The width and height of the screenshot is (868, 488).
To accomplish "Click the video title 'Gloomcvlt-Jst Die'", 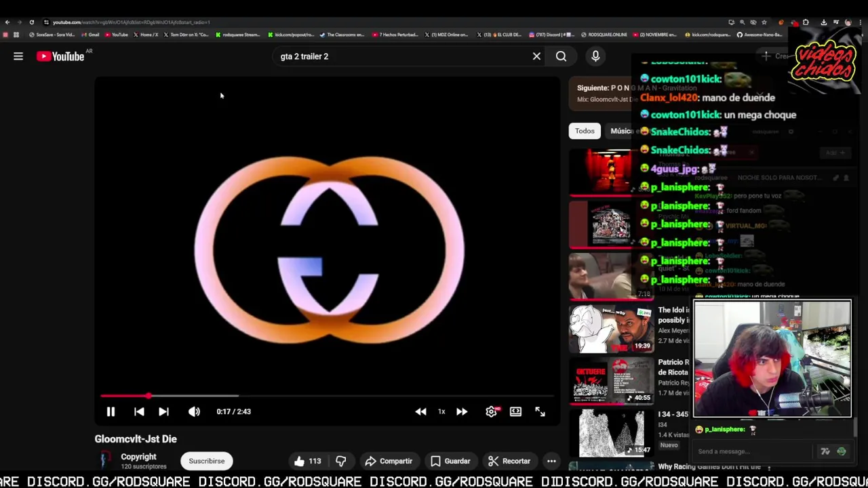I will [136, 439].
